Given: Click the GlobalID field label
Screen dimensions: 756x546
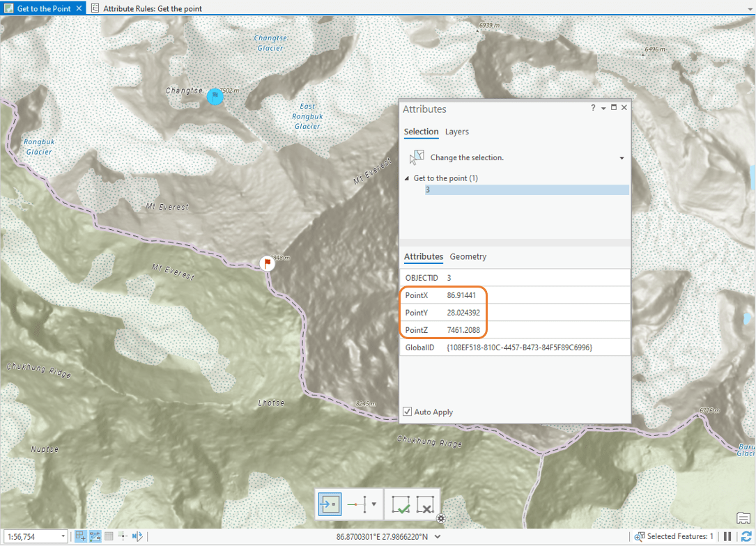Looking at the screenshot, I should (419, 348).
